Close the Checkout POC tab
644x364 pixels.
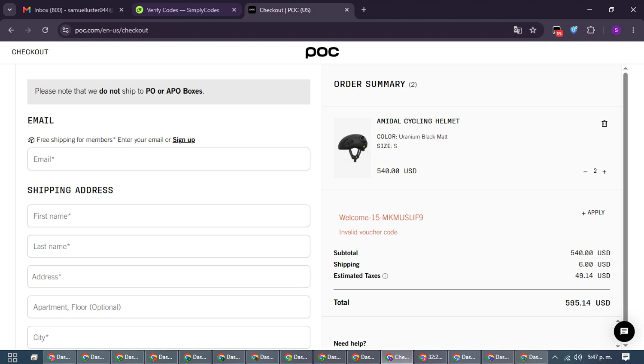point(347,10)
